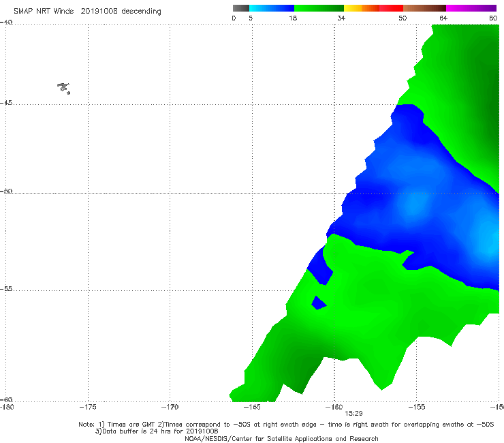
Task: Click the 'SMAP NRT Winds 20191008 descending' title
Action: [87, 12]
